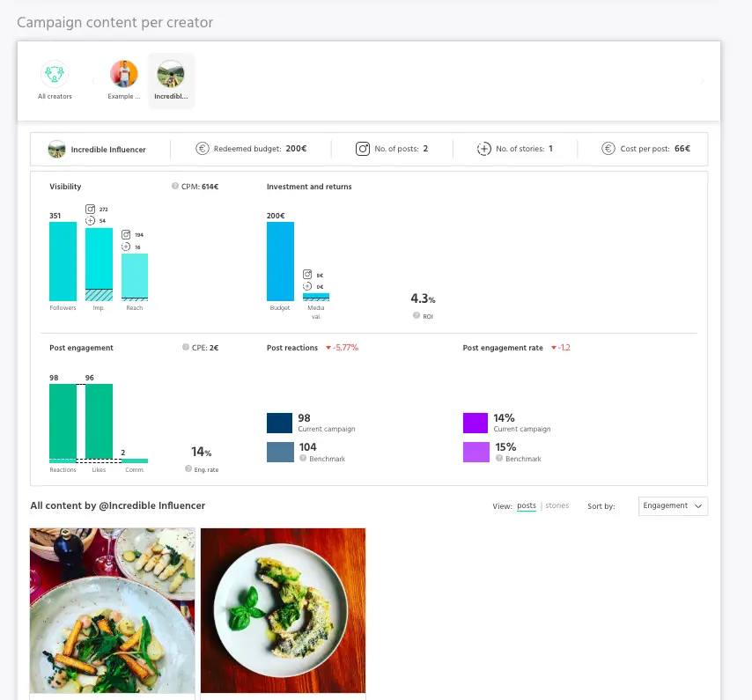Screen dimensions: 752x700
Task: Click the Example creator avatar
Action: pyautogui.click(x=124, y=74)
